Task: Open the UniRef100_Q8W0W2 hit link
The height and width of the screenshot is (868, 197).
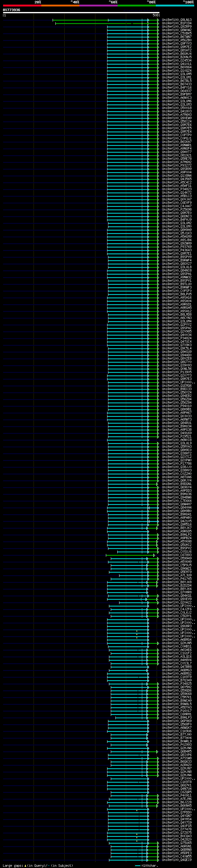Action: point(177,30)
